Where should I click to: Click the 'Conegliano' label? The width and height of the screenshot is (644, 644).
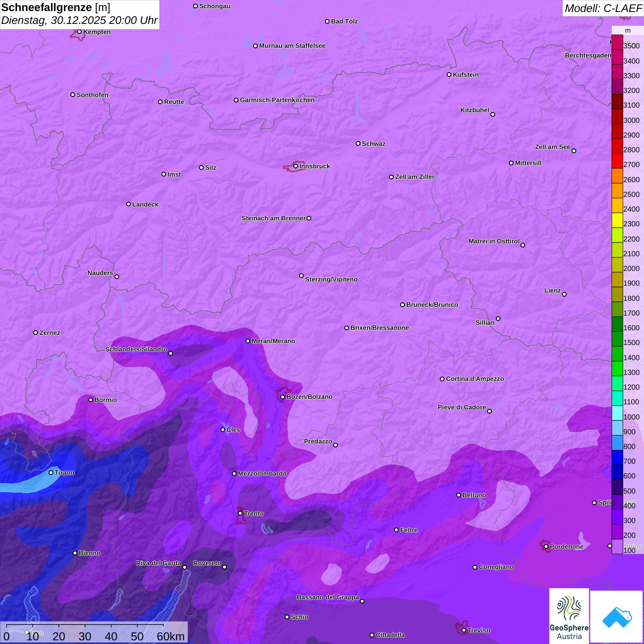click(x=496, y=567)
